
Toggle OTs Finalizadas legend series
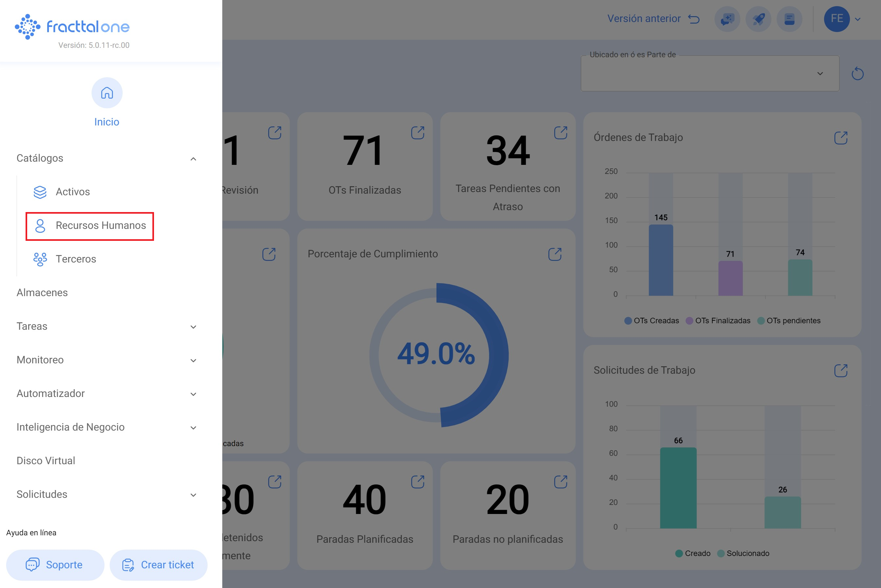718,321
